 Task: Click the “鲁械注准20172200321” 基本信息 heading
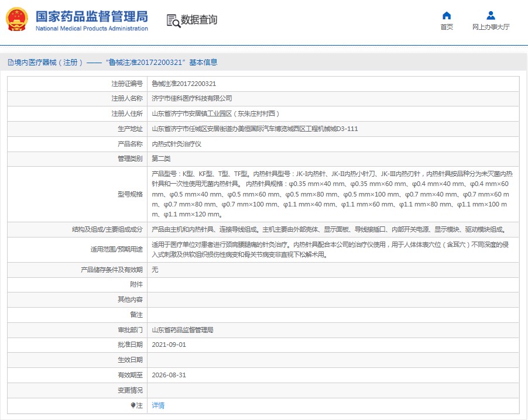pos(162,62)
